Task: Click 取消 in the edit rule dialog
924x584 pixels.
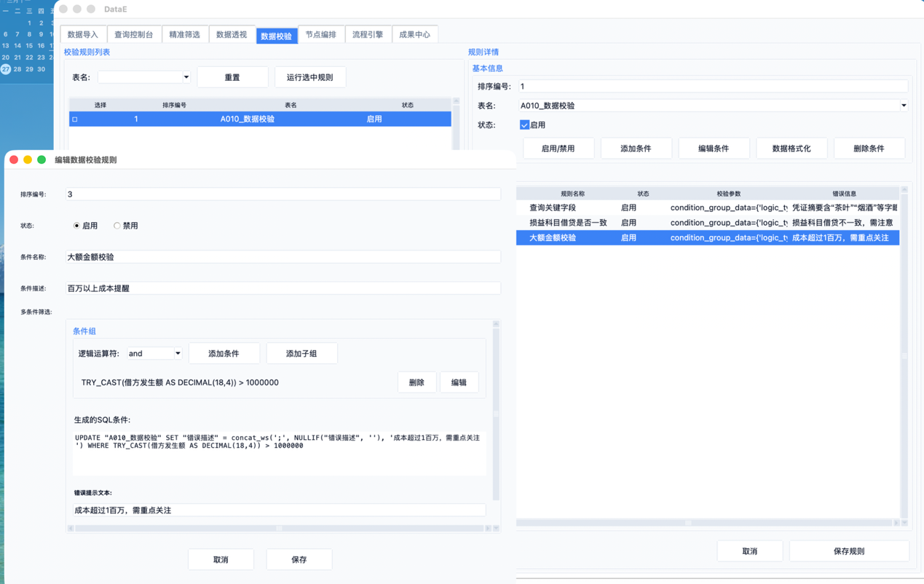Action: [221, 559]
